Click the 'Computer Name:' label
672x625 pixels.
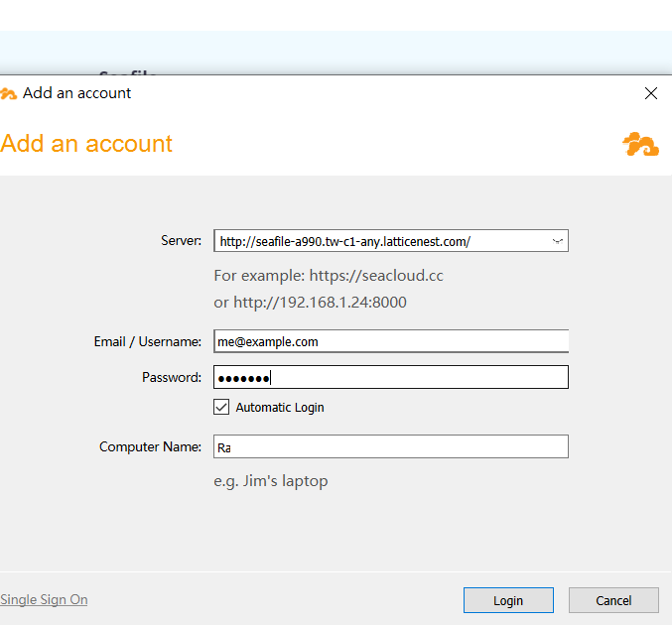pos(150,446)
